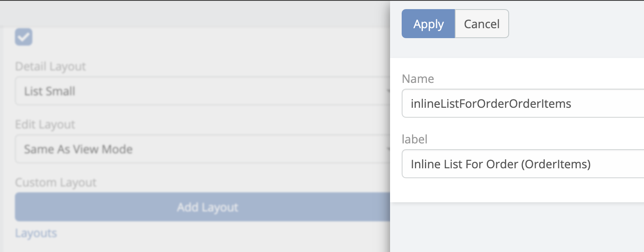This screenshot has height=252, width=644.
Task: Click the Edit Layout field label
Action: [x=45, y=124]
